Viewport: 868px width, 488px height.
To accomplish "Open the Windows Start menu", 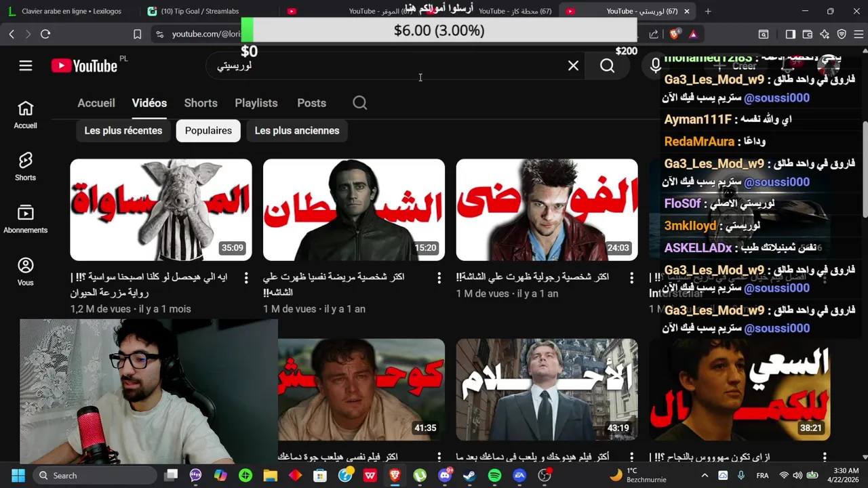I will [18, 475].
